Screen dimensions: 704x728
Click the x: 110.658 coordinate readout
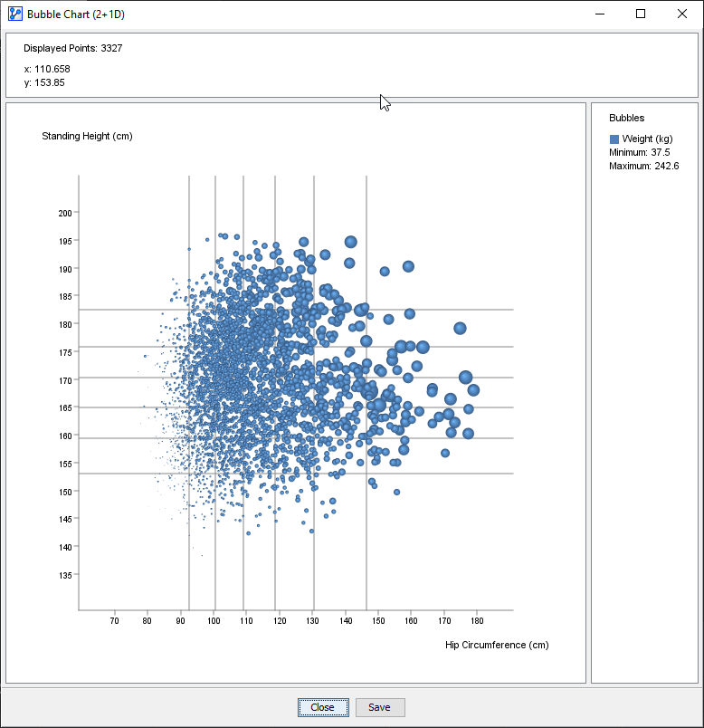coord(47,69)
